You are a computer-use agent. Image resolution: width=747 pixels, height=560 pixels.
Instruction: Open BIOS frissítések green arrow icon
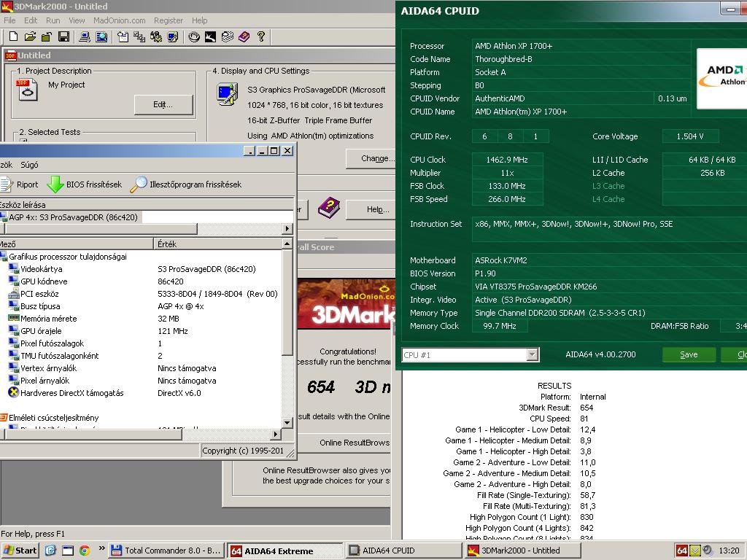[55, 184]
